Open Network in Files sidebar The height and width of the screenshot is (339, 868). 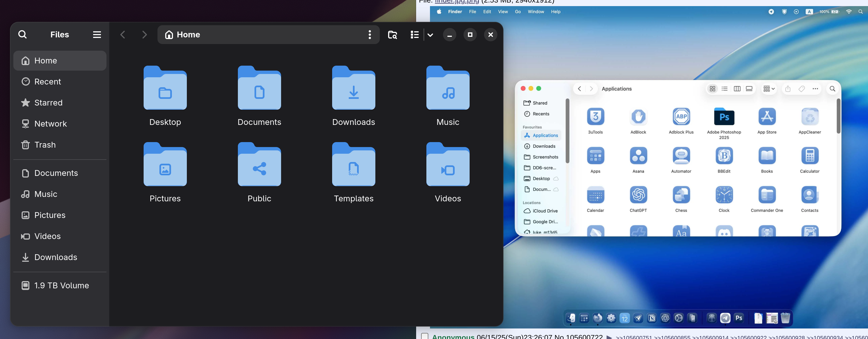tap(60, 124)
